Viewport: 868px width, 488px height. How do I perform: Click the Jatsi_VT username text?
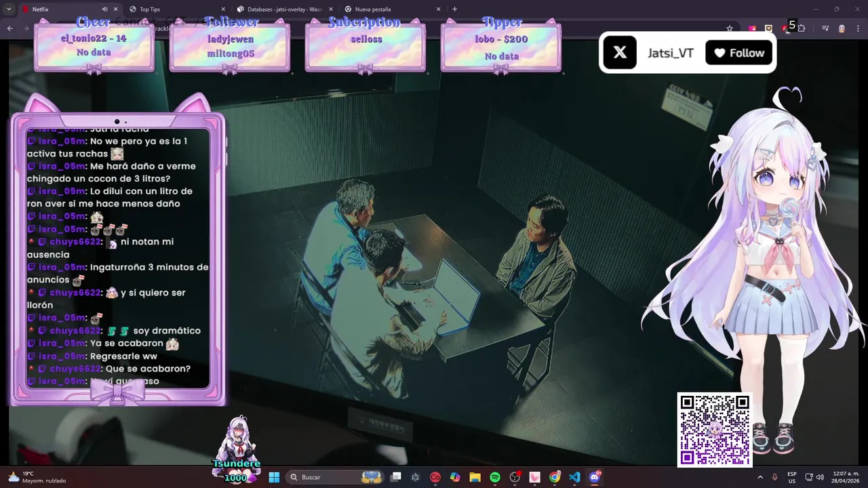coord(671,53)
